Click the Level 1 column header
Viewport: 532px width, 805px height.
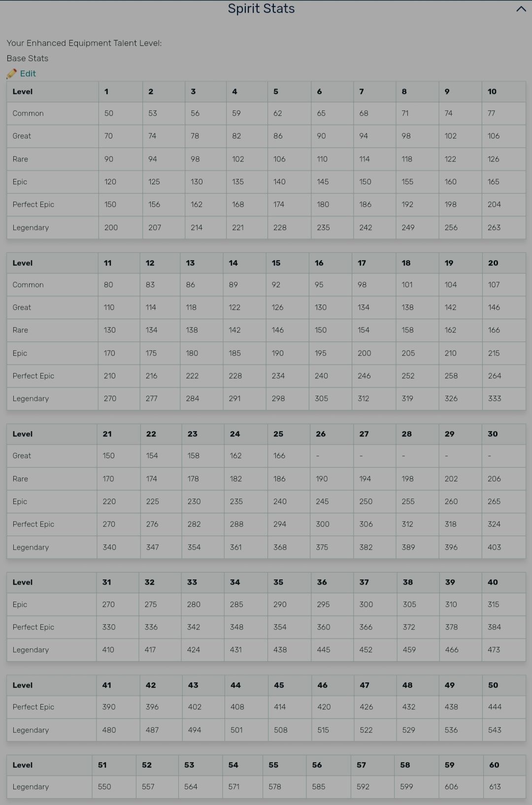tap(106, 92)
